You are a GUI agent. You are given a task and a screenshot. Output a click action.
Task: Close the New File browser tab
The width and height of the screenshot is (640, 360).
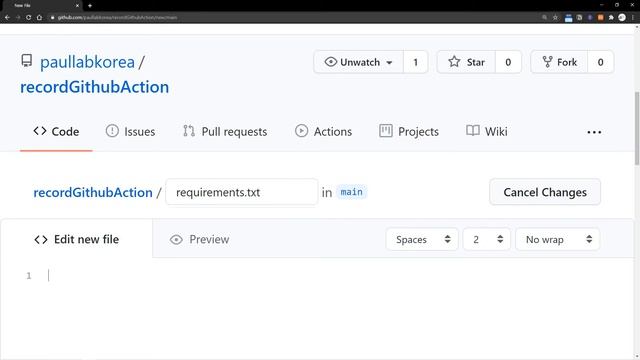click(77, 6)
